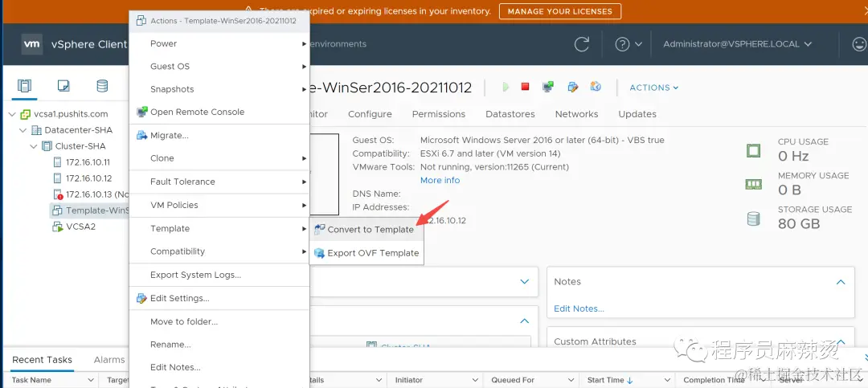This screenshot has width=868, height=388.
Task: Open the Guest OS submenu
Action: pos(219,67)
